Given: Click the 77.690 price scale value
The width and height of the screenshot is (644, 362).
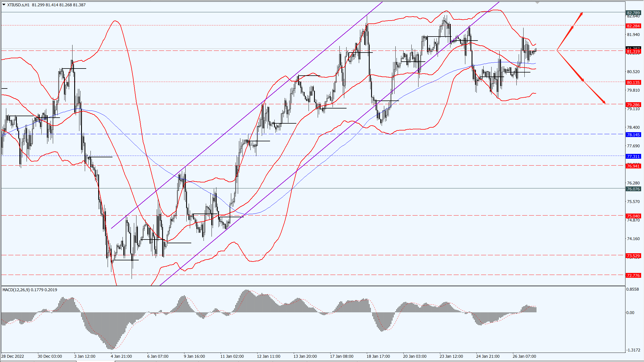Looking at the screenshot, I should point(633,146).
